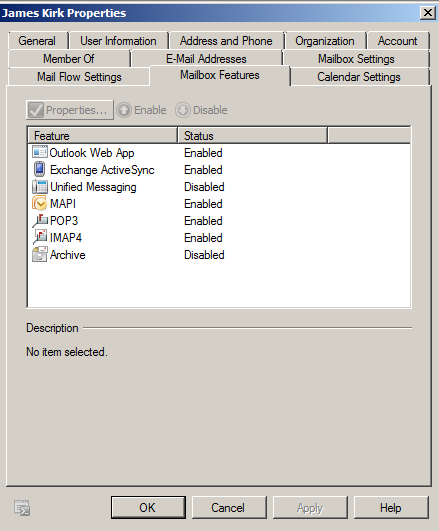Click the script icon beside OK button
Screen dimensions: 439x531
click(x=22, y=508)
